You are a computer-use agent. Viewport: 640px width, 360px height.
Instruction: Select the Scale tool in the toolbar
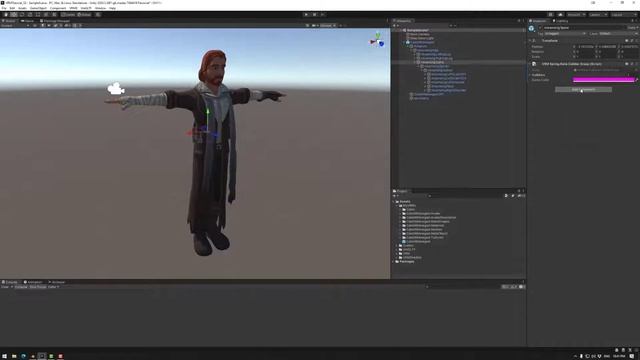point(30,15)
